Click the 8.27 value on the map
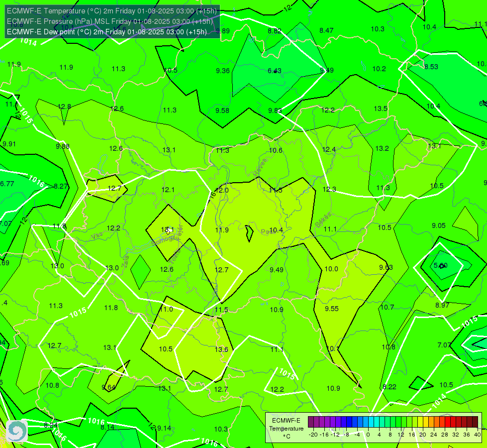This screenshot has height=448, width=487. click(61, 187)
